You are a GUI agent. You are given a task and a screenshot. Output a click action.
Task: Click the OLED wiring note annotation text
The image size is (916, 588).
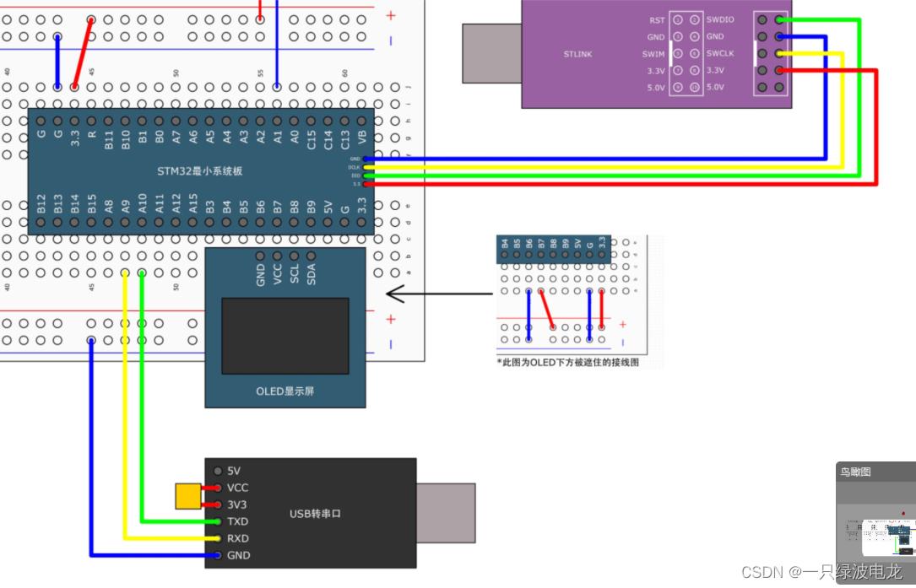566,360
